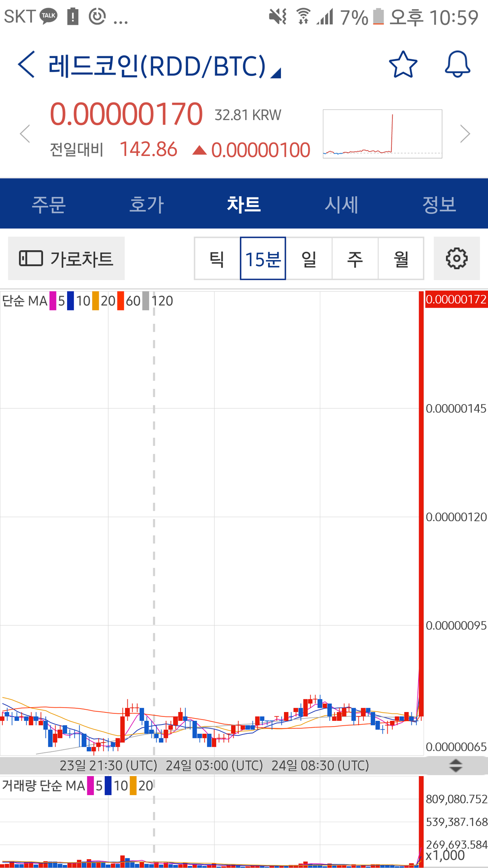Tap the MA 60 red swatch
Image resolution: width=488 pixels, height=868 pixels.
click(x=120, y=301)
